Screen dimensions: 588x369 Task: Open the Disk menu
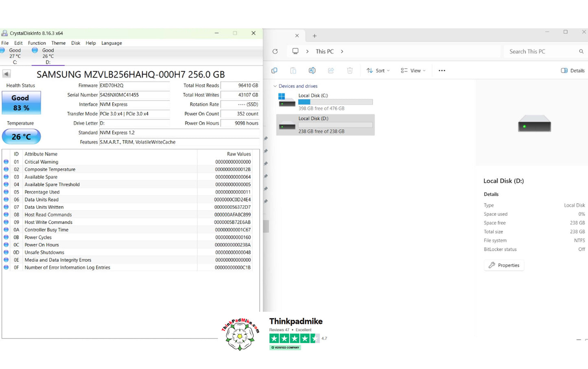[76, 43]
